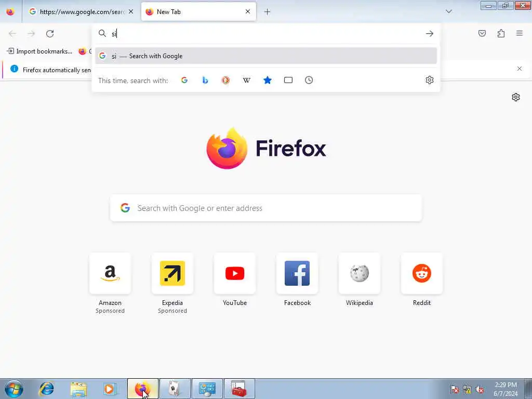Search this time with Google

tap(184, 80)
